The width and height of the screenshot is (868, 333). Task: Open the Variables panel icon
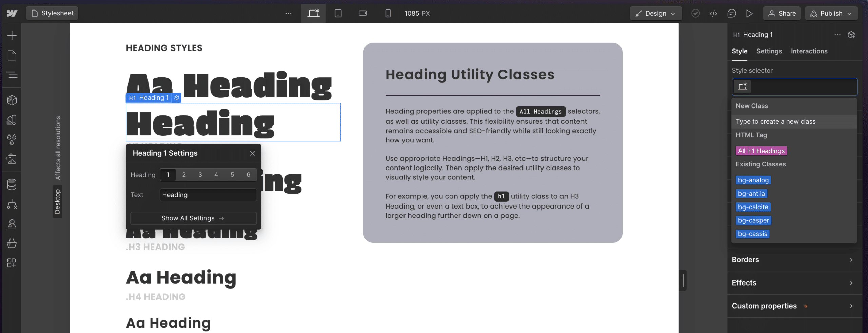(x=12, y=120)
